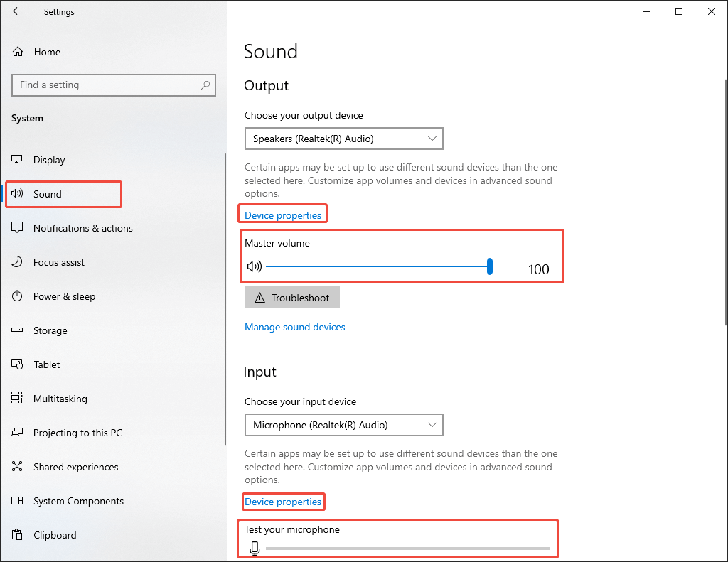728x562 pixels.
Task: Open Speakers (Realtek(R) Audio) selector chevron
Action: point(432,139)
